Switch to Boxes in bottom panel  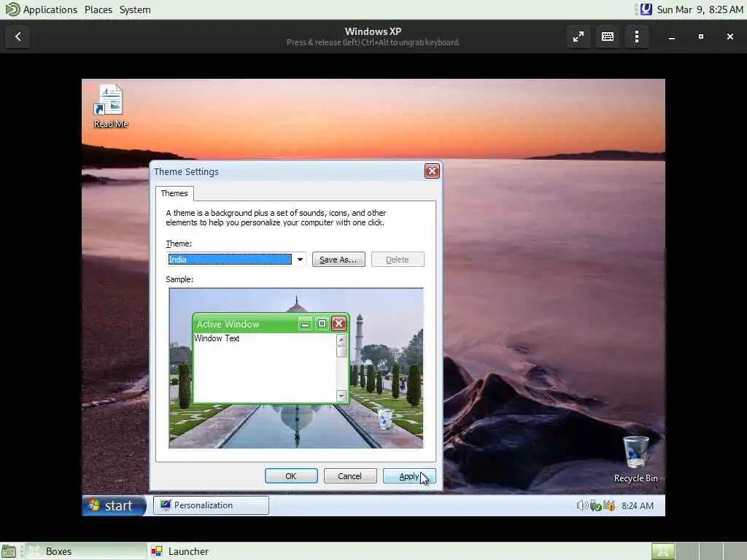point(86,551)
